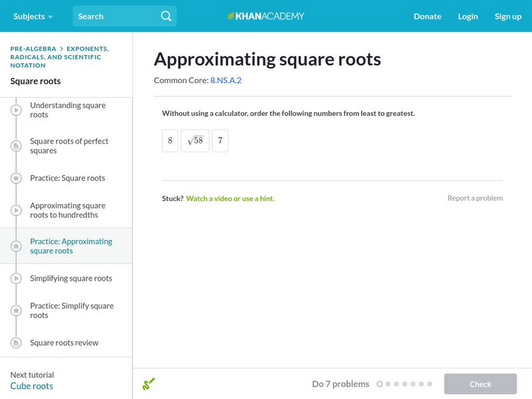Click Login in the top navigation
This screenshot has height=399, width=532.
(x=467, y=16)
